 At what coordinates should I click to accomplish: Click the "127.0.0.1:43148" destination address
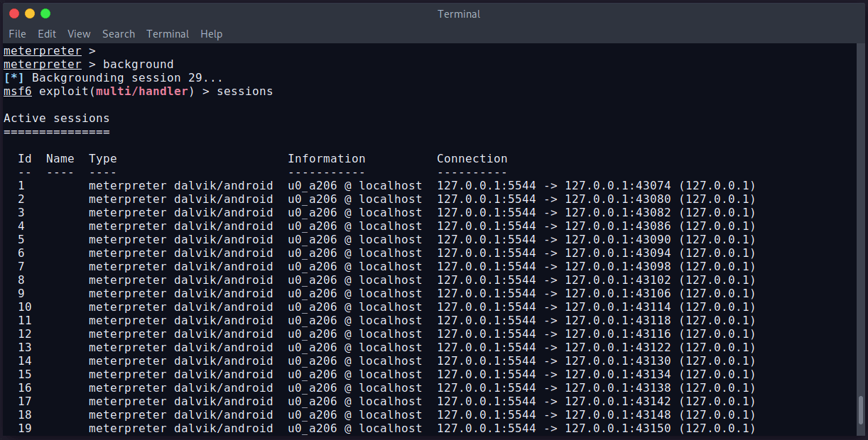tap(618, 415)
